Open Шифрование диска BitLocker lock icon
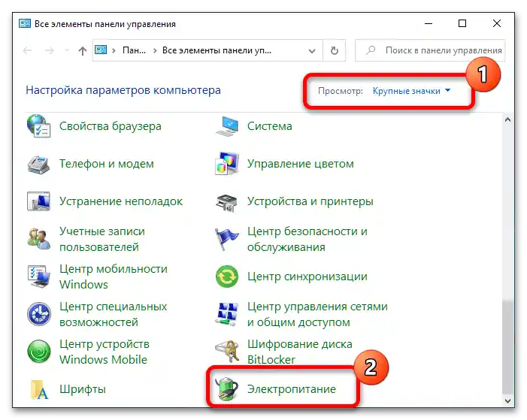527x420 pixels. 227,351
